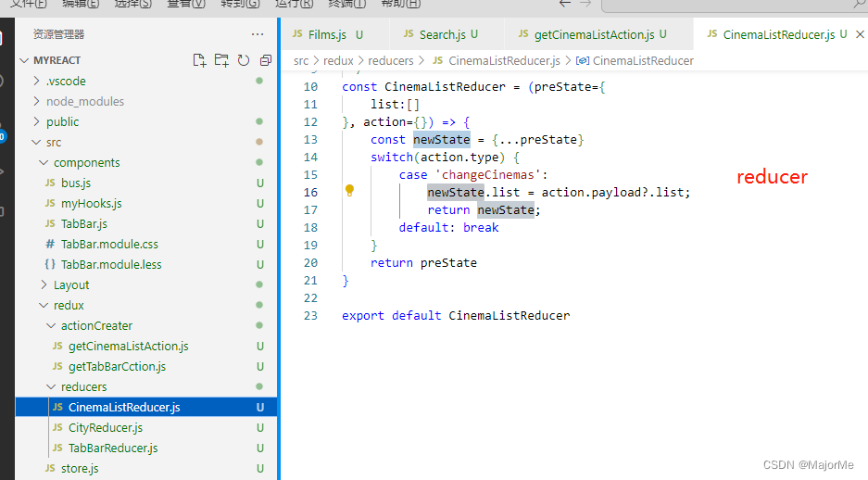Switch to the Films.js tab

333,34
